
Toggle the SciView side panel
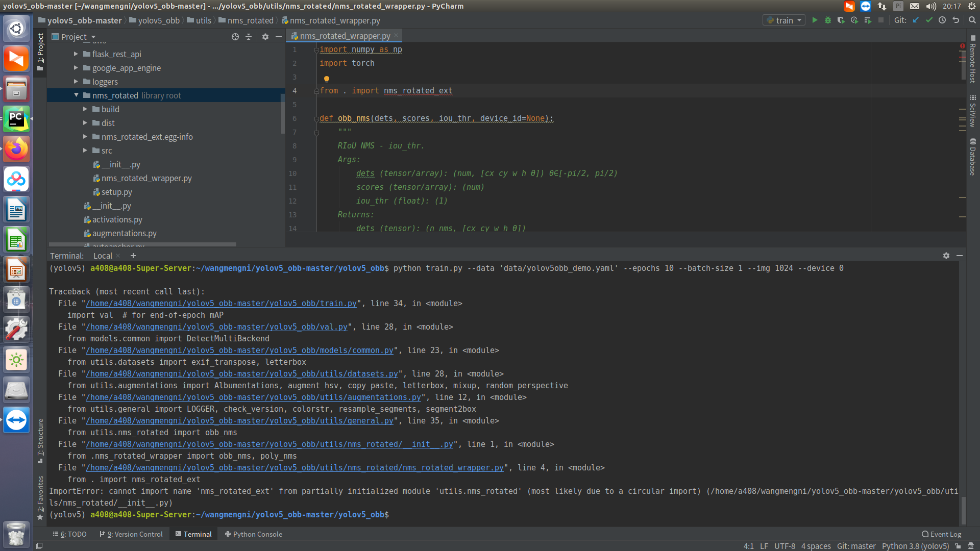point(973,111)
